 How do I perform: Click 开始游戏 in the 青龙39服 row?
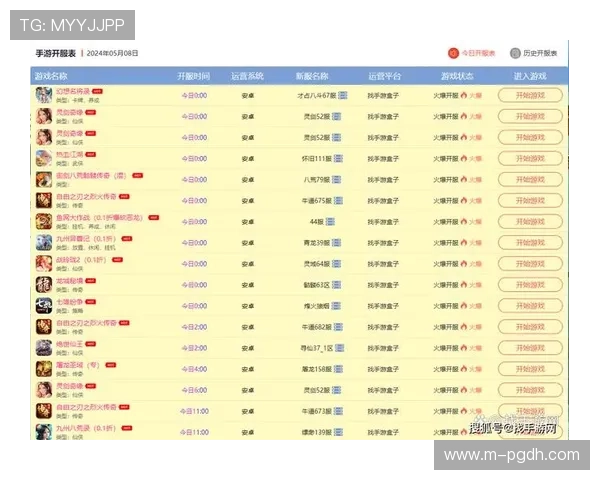pos(530,243)
